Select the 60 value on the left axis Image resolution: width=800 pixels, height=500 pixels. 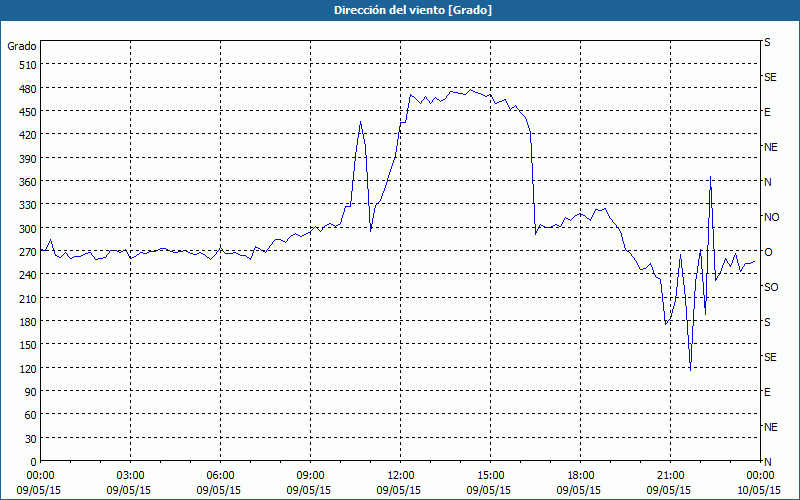click(31, 415)
